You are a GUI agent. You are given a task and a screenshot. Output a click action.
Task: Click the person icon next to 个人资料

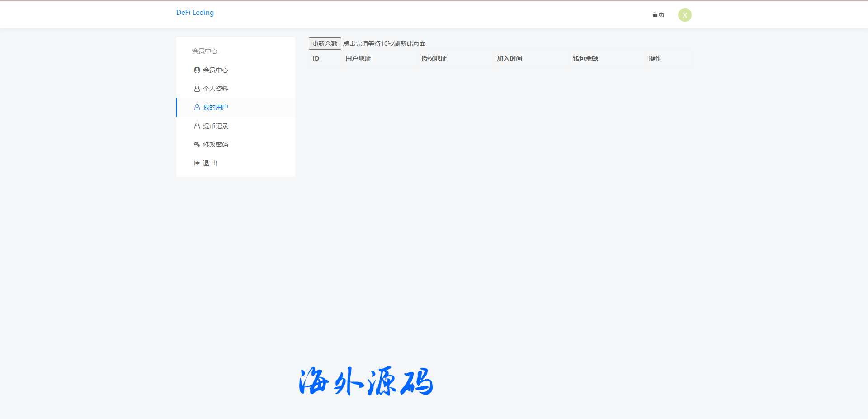(x=197, y=89)
